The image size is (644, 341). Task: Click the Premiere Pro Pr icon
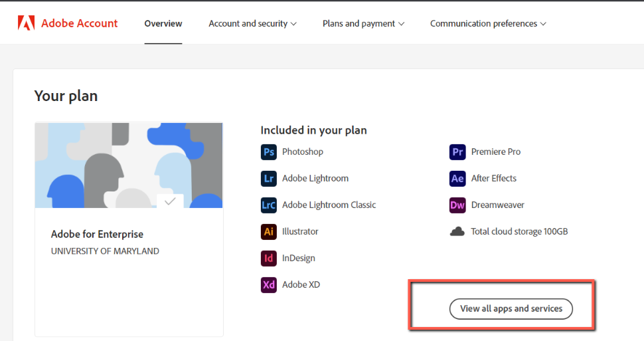[457, 152]
